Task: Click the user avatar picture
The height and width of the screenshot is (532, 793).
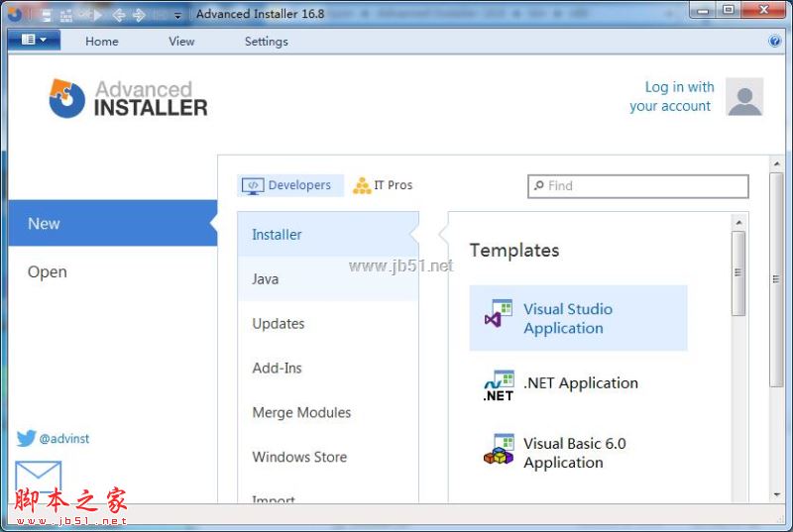Action: point(744,96)
